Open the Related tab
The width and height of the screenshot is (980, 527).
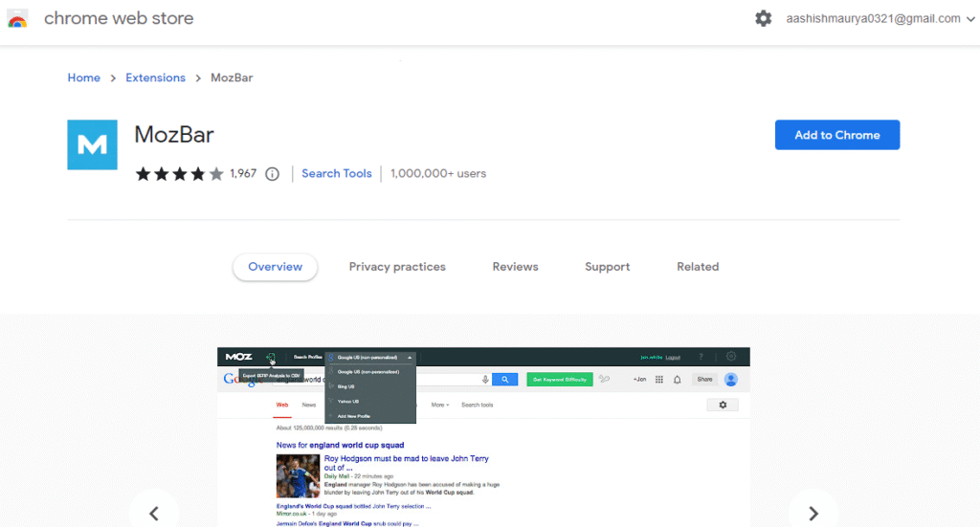tap(698, 267)
